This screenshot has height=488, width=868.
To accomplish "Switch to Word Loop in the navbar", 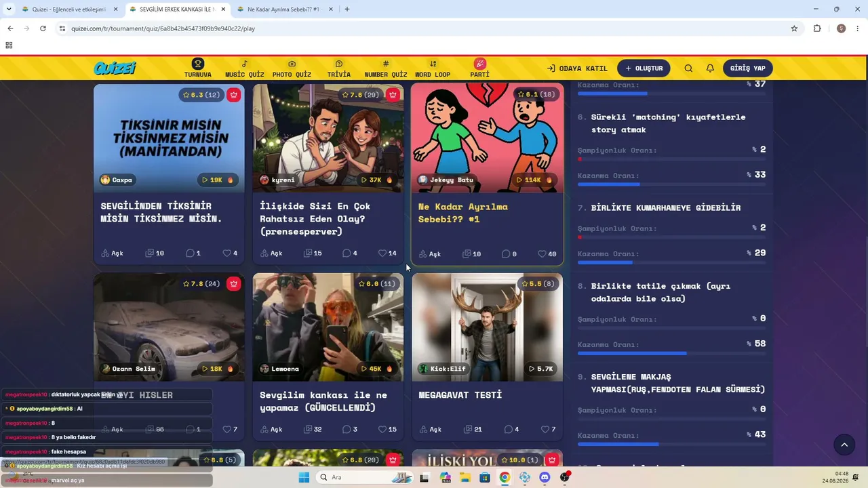I will coord(433,68).
